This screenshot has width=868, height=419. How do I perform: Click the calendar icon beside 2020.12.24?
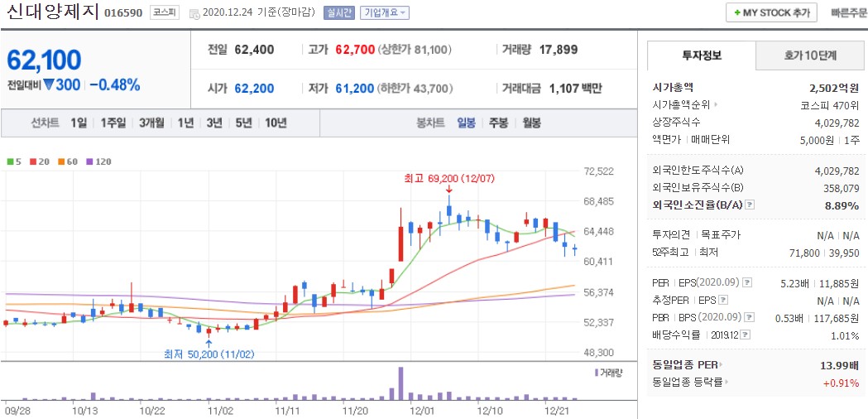(x=193, y=13)
